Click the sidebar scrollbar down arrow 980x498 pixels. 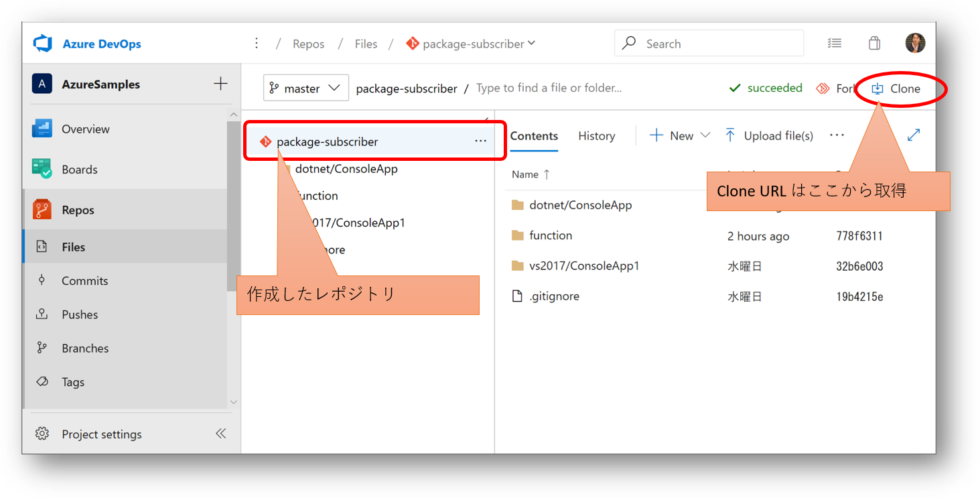[233, 402]
